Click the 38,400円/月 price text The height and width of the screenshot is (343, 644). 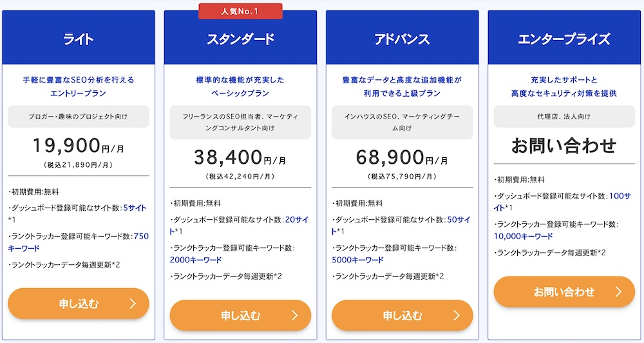tap(240, 157)
